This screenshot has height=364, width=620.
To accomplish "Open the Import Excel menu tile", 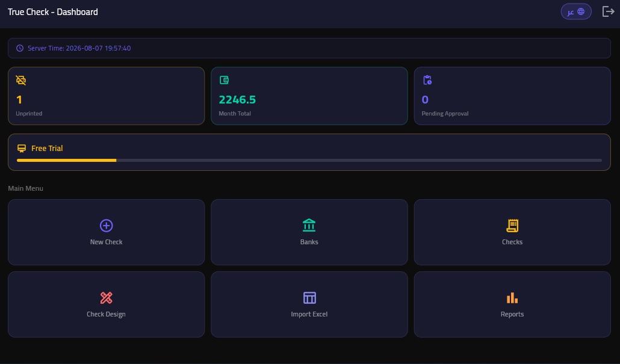I will (x=309, y=304).
